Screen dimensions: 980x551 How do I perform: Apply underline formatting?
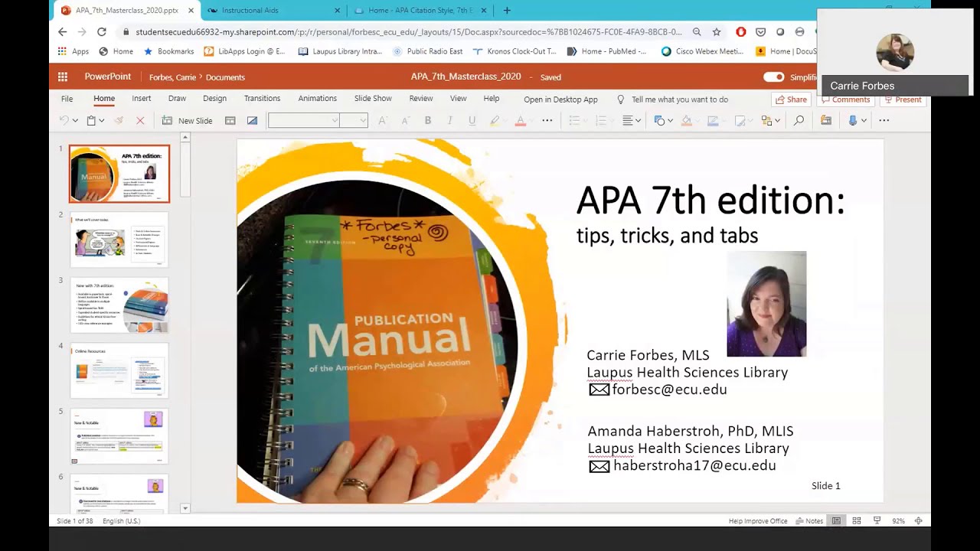pos(473,120)
